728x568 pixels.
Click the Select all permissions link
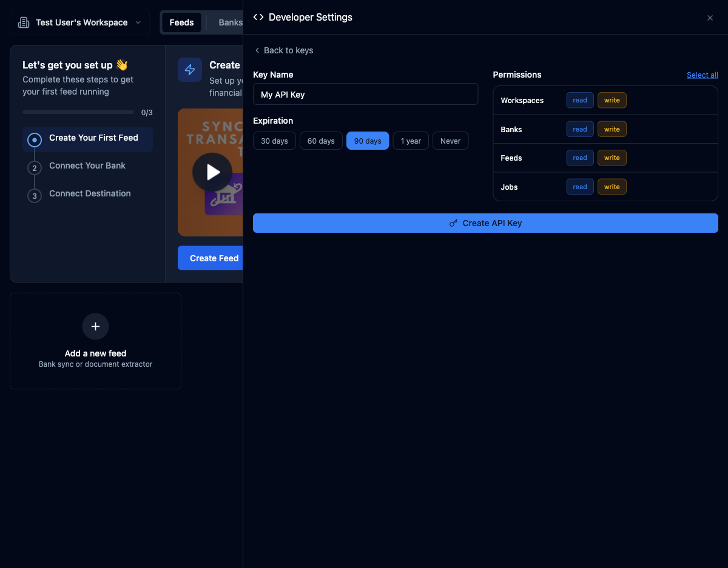[702, 75]
